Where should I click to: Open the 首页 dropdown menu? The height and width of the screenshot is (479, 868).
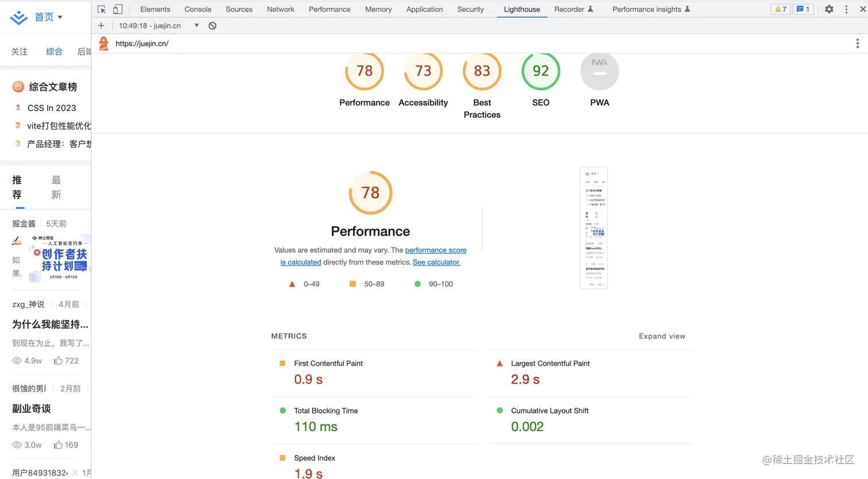click(48, 17)
